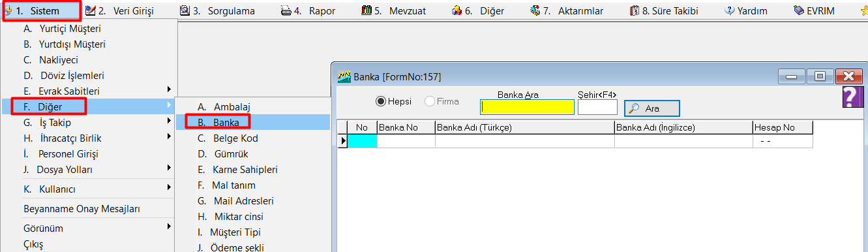Click the Ara search button
Image resolution: width=868 pixels, height=252 pixels.
[x=651, y=108]
